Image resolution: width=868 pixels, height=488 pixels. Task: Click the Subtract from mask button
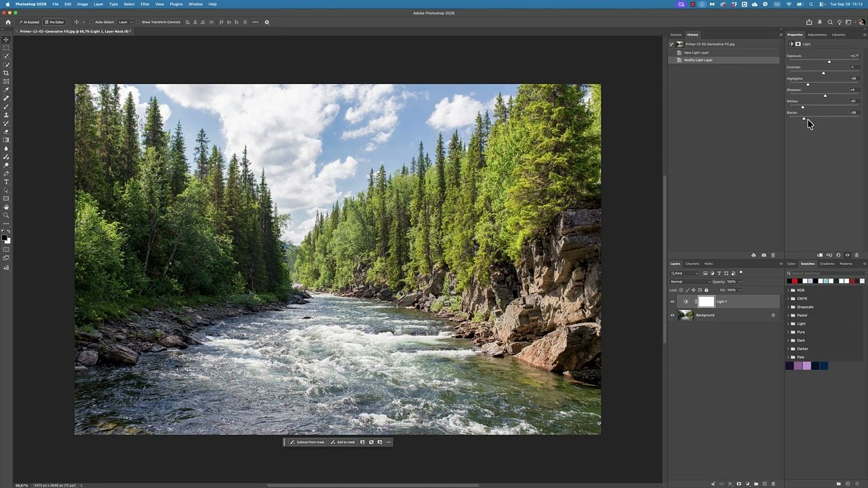click(x=308, y=442)
